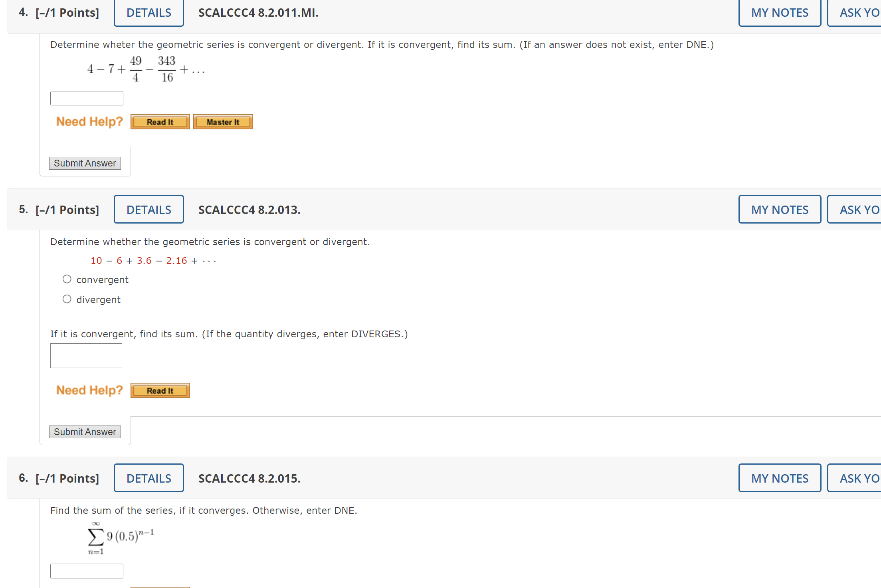Select the divergent radio option
The image size is (881, 588).
tap(67, 299)
